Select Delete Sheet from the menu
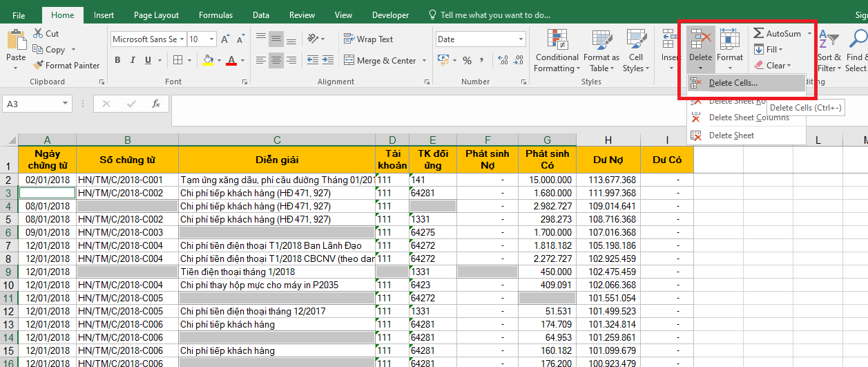Viewport: 868px width, 367px height. 731,135
